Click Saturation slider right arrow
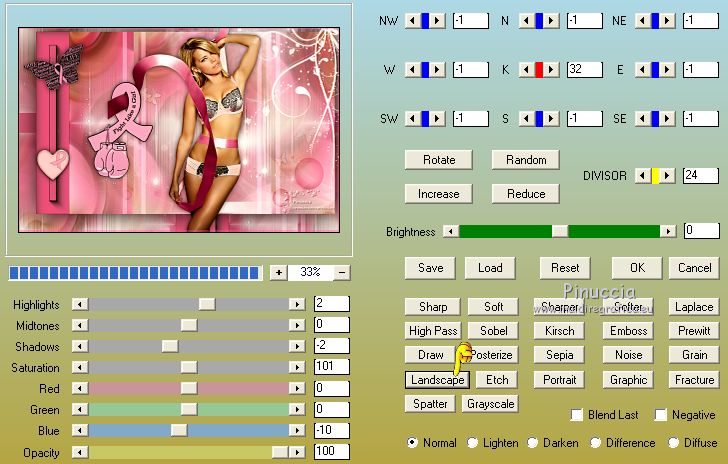This screenshot has height=464, width=728. coord(297,367)
